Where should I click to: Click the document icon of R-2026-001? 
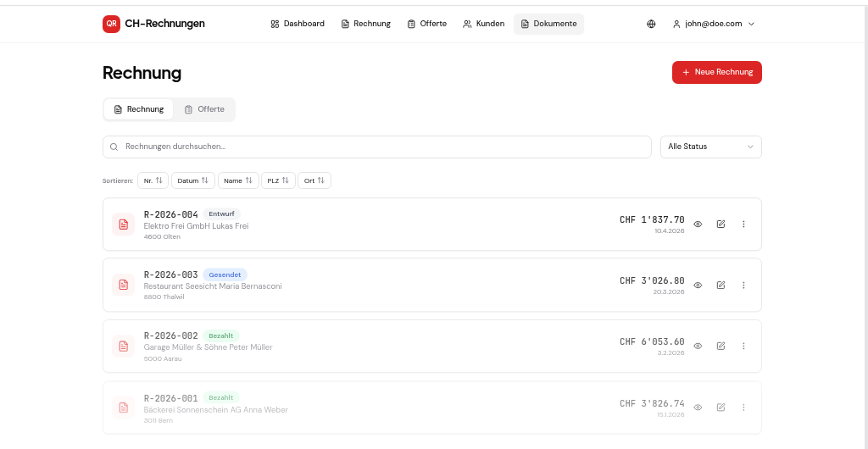coord(124,407)
